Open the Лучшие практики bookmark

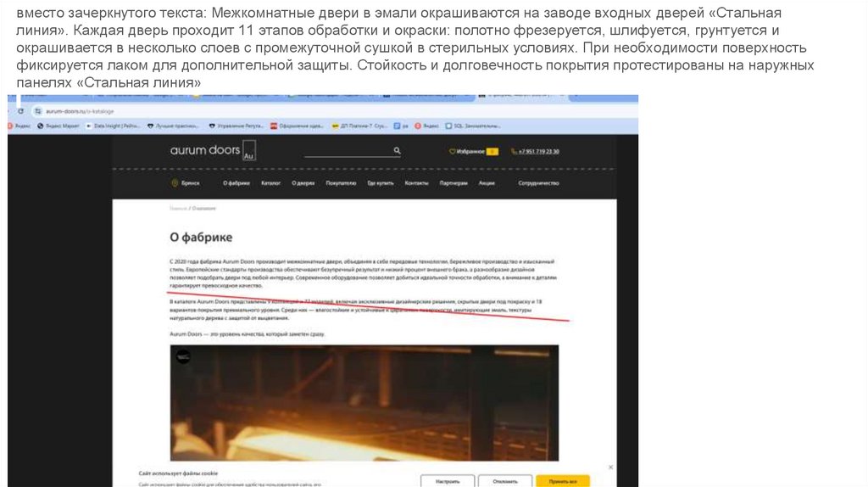(173, 126)
